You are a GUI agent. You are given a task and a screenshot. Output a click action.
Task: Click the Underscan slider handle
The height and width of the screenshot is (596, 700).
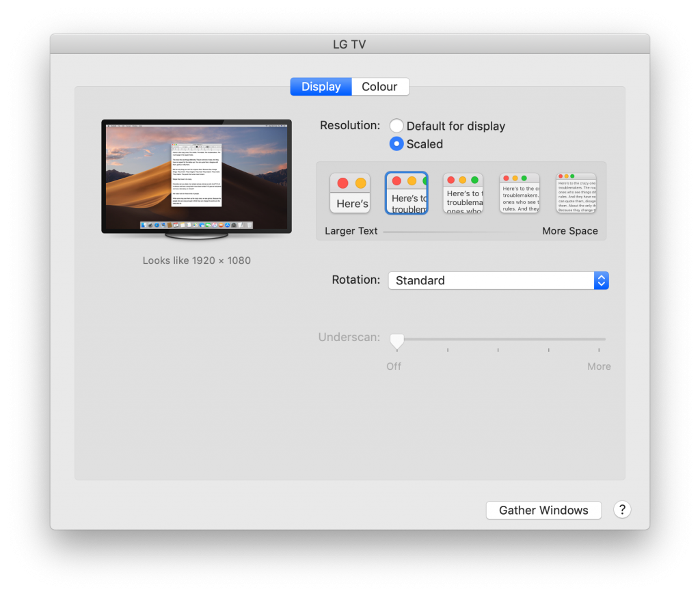[x=396, y=340]
